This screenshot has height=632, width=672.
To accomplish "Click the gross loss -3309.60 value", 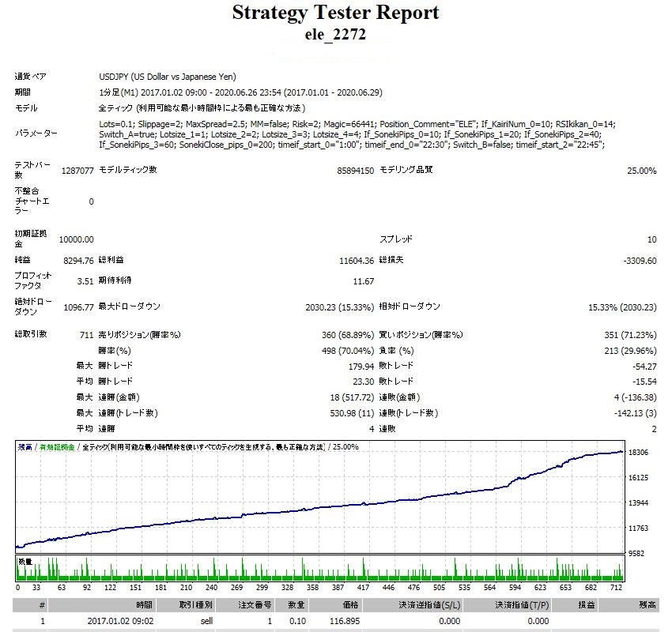I will pos(640,261).
